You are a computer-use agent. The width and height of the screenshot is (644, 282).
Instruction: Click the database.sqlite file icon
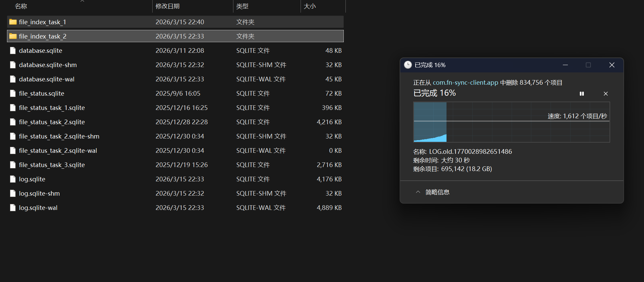(x=13, y=50)
